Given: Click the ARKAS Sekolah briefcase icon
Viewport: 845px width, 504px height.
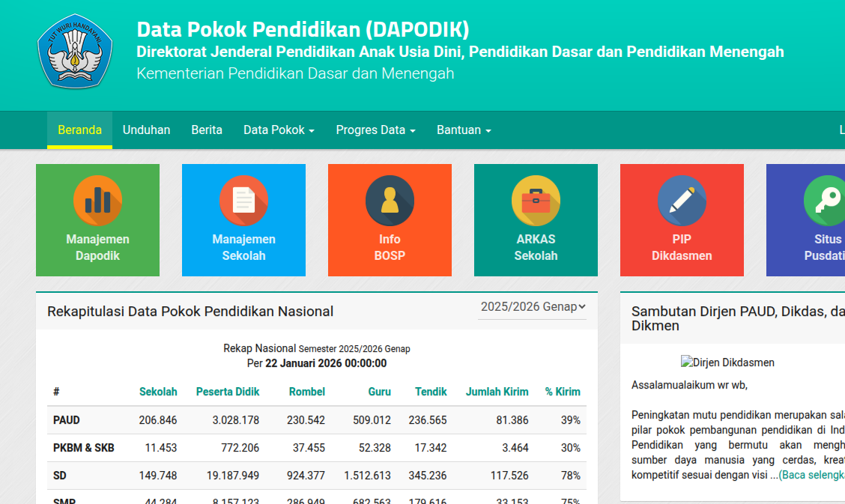Looking at the screenshot, I should [x=536, y=200].
